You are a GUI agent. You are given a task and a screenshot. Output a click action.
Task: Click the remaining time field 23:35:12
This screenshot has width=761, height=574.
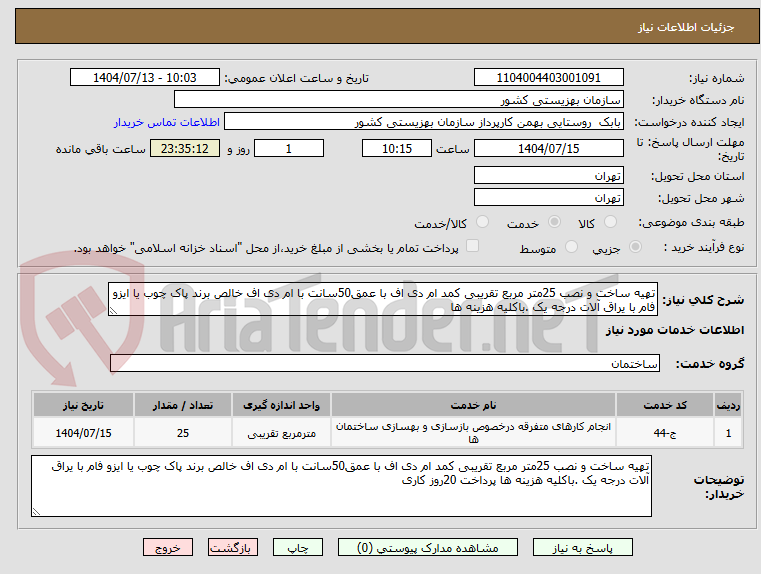(x=185, y=148)
